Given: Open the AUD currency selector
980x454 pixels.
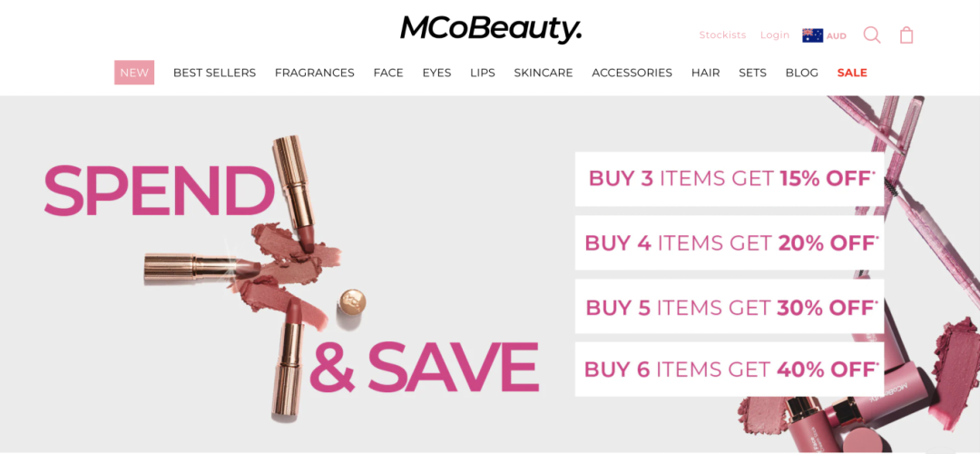Looking at the screenshot, I should tap(837, 36).
